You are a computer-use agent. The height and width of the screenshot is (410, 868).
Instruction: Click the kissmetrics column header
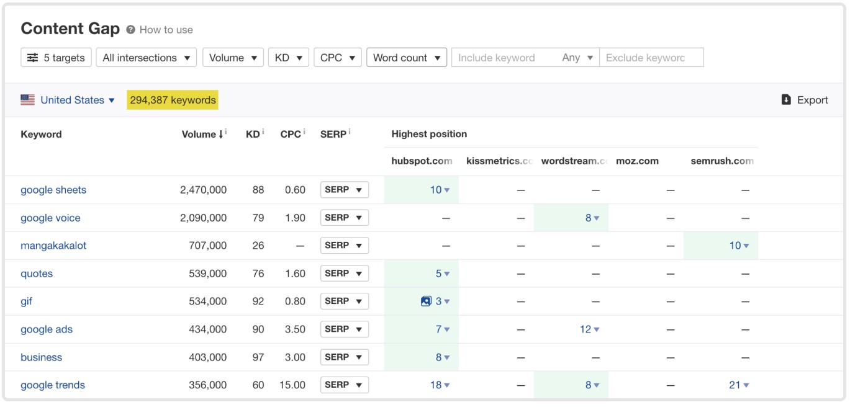coord(500,161)
